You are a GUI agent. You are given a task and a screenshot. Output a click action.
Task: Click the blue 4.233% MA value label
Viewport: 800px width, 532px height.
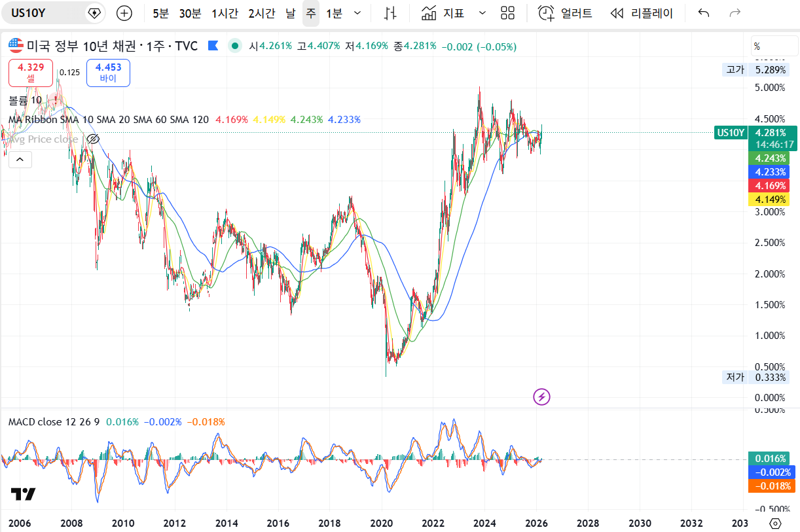pos(769,172)
